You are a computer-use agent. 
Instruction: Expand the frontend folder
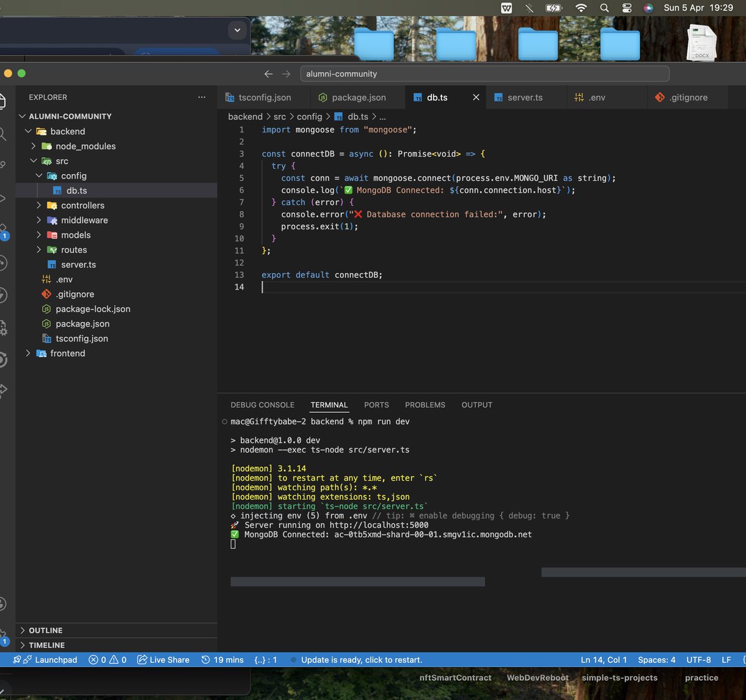pyautogui.click(x=116, y=353)
